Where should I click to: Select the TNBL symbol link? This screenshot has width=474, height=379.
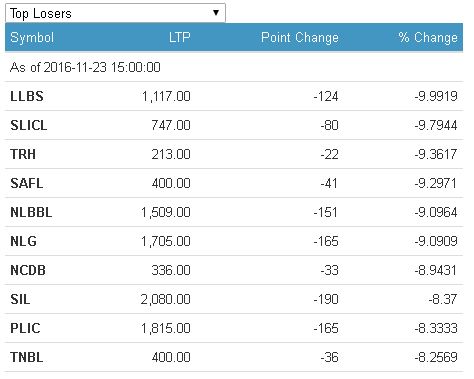pos(27,357)
